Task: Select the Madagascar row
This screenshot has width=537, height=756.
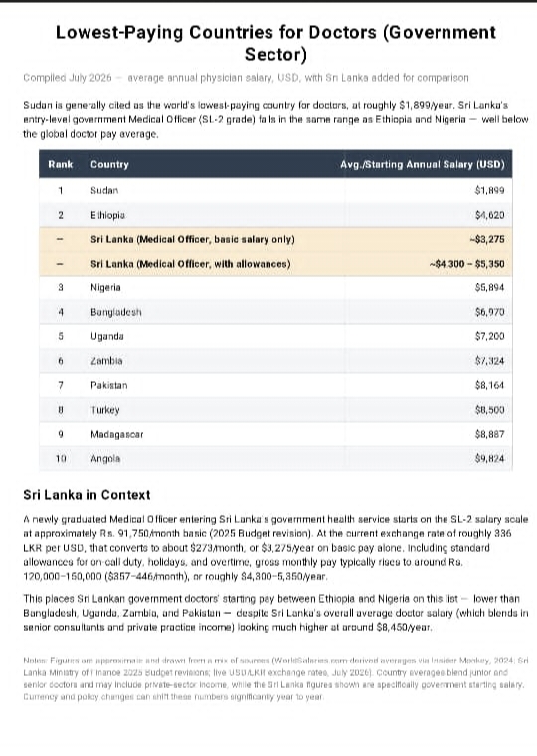Action: click(x=275, y=434)
